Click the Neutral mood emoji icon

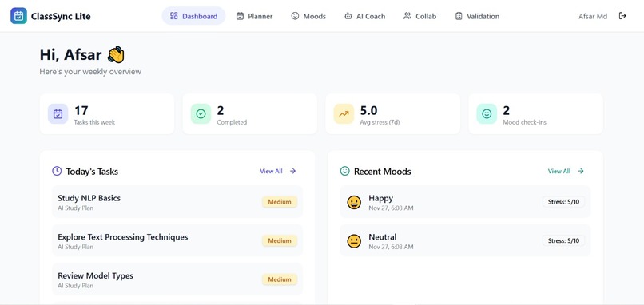pos(354,241)
